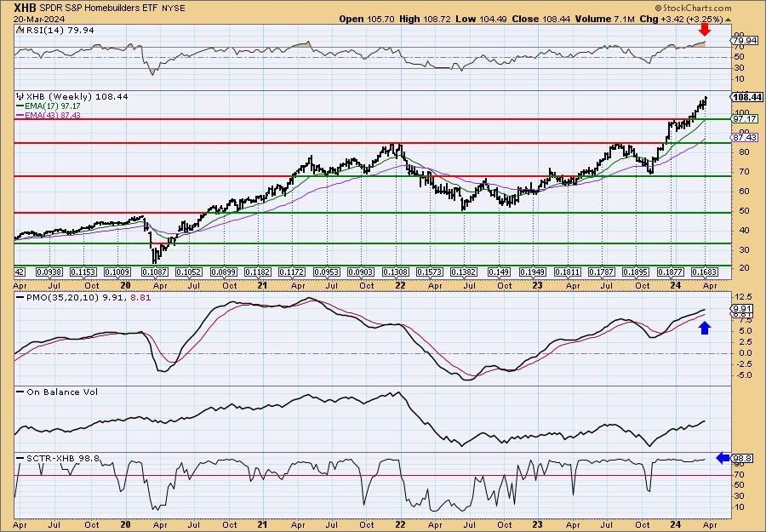
Task: Click the 0.1052 value box
Action: pyautogui.click(x=189, y=272)
